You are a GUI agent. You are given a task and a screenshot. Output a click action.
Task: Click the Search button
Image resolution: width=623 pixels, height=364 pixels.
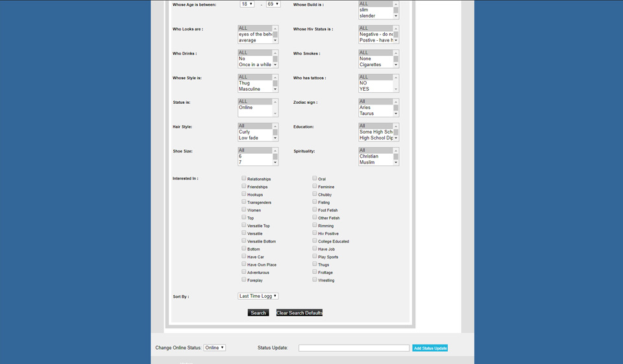(258, 313)
